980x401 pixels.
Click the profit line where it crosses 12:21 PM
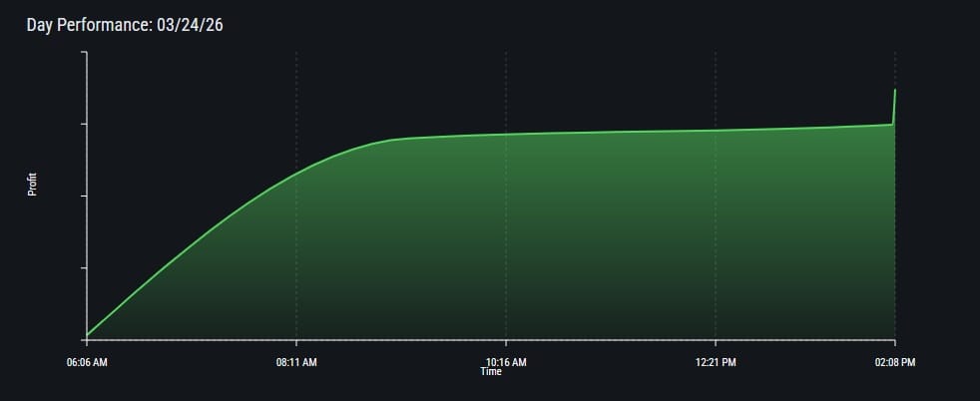pyautogui.click(x=716, y=130)
